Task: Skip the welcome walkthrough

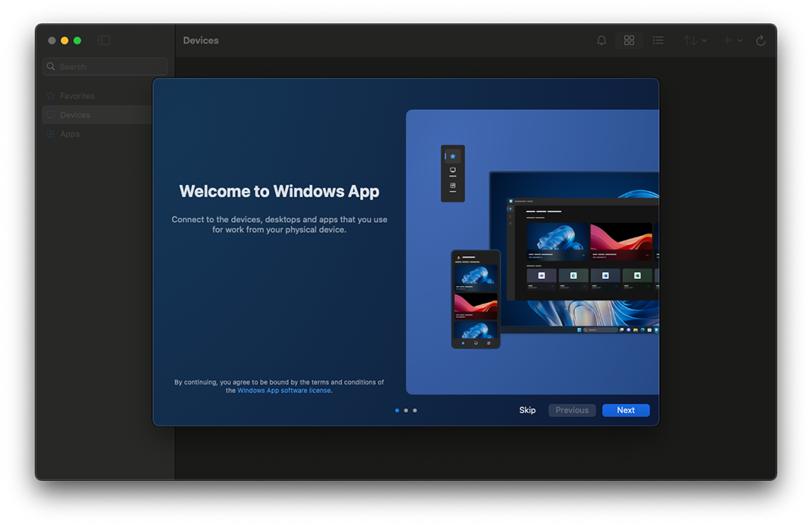Action: 527,410
